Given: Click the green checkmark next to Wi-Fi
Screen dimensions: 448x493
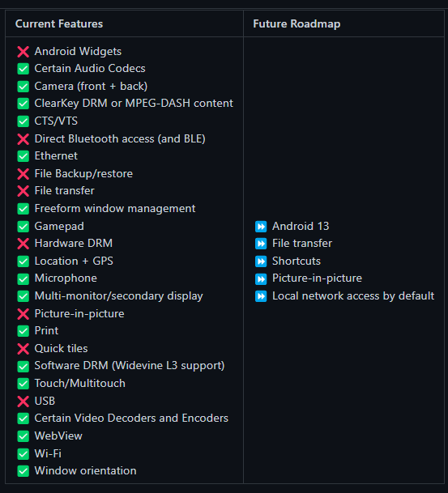Looking at the screenshot, I should [23, 453].
